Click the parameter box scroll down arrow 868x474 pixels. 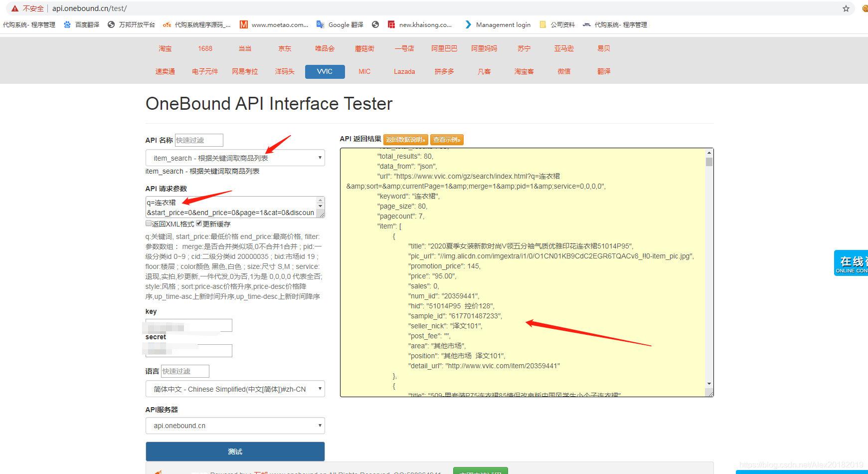click(321, 206)
